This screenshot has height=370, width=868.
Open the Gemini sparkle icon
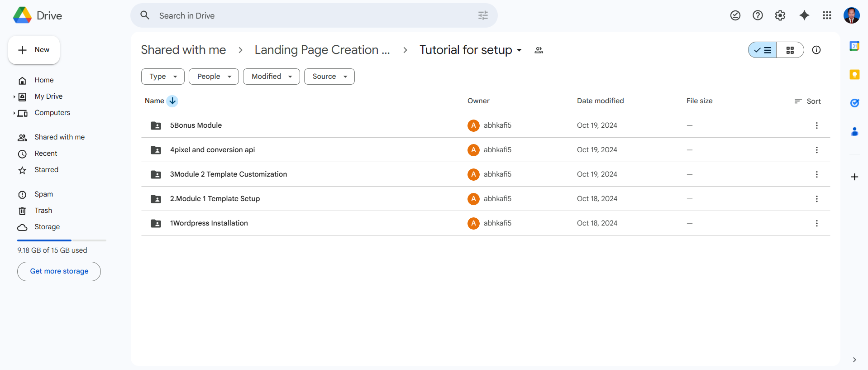point(804,15)
